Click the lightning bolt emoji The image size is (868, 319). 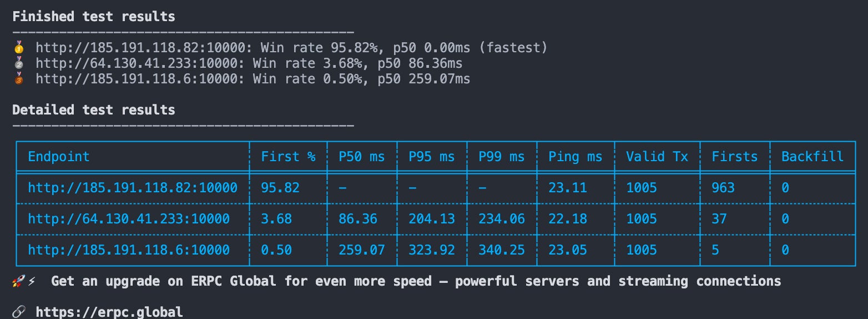pos(32,281)
